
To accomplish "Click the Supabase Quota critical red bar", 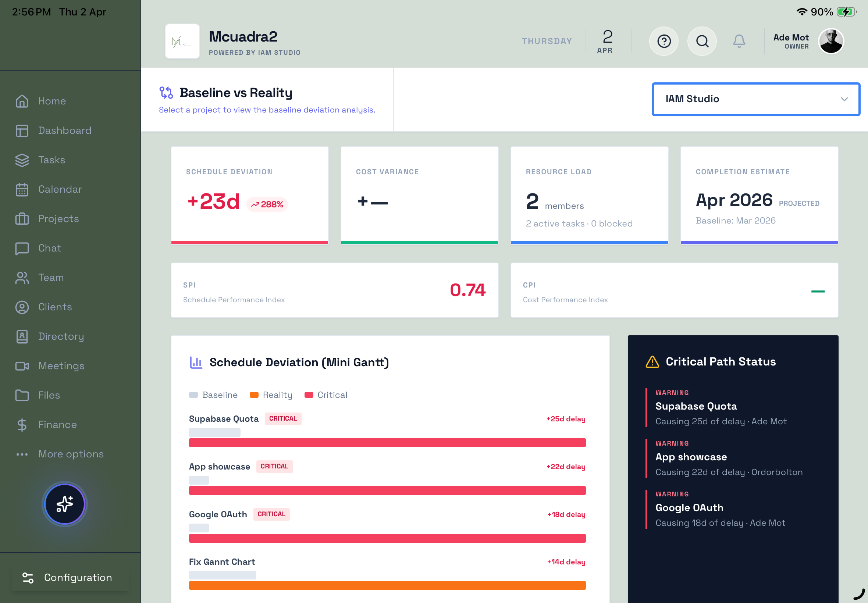I will [387, 442].
